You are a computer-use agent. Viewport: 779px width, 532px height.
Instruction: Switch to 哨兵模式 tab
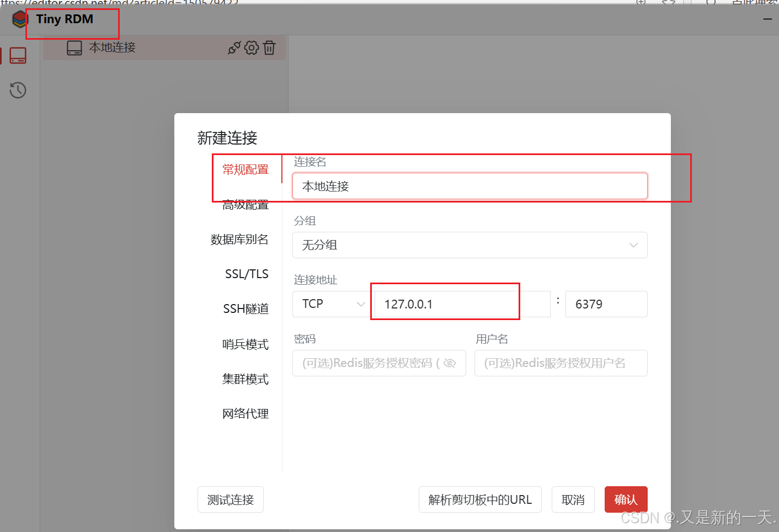[x=246, y=344]
